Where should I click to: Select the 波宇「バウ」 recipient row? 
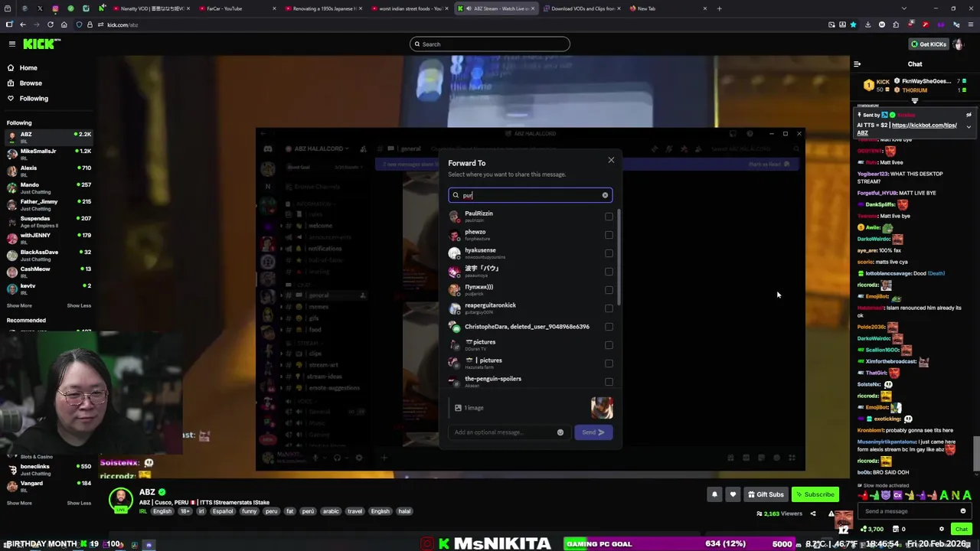point(530,272)
